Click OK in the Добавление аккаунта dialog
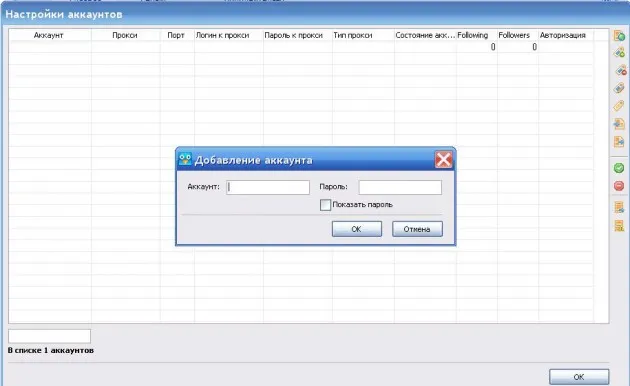Screen dimensions: 630x386 (x=357, y=229)
